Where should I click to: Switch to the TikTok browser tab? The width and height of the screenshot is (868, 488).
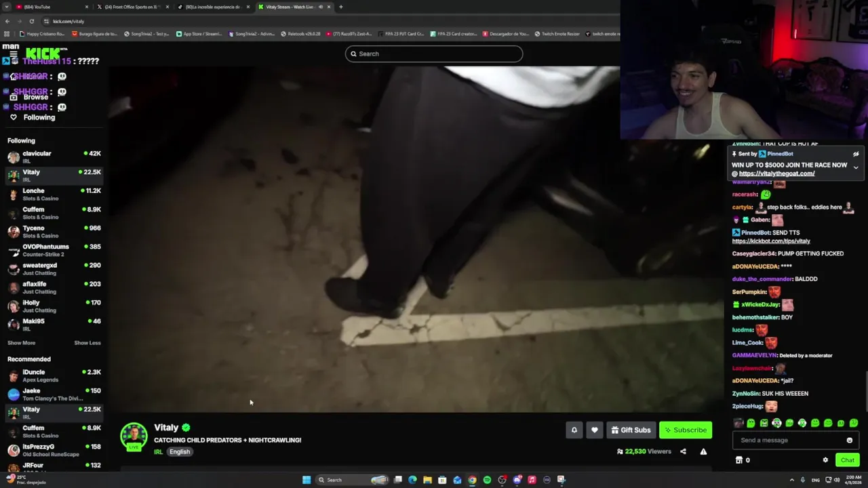(x=214, y=7)
